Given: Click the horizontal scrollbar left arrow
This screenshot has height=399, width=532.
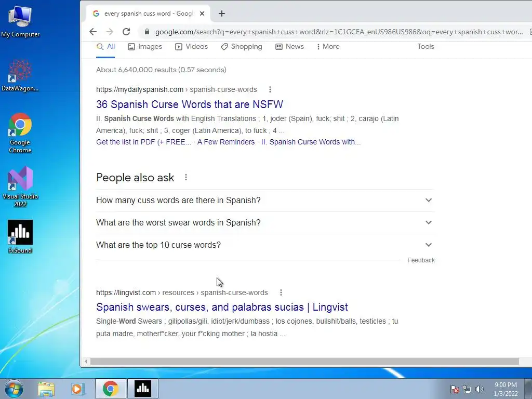Looking at the screenshot, I should (86, 362).
